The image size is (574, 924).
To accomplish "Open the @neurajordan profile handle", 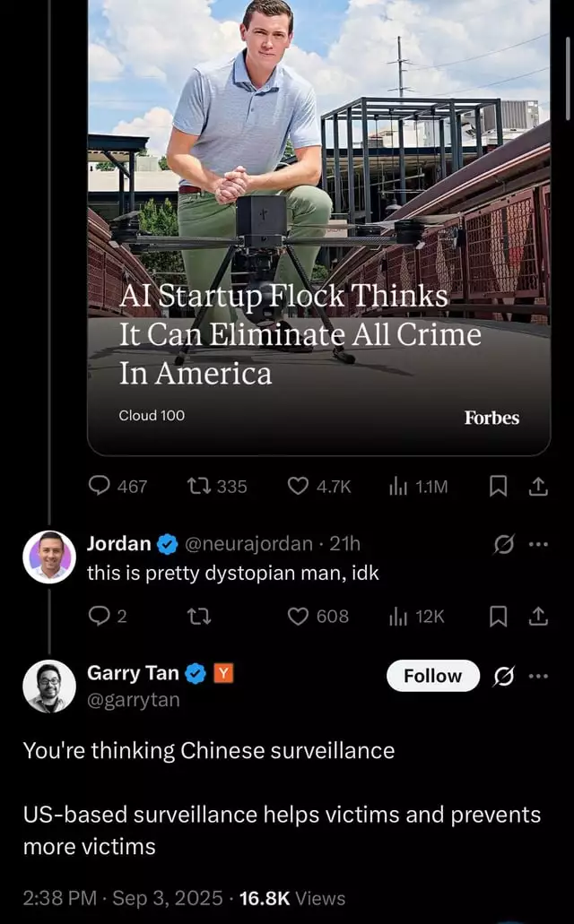I will click(248, 543).
